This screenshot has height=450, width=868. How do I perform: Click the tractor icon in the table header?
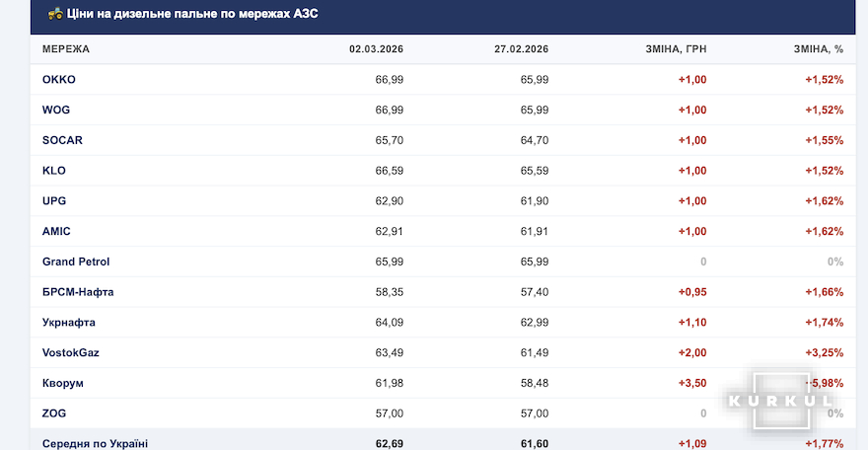click(x=56, y=15)
